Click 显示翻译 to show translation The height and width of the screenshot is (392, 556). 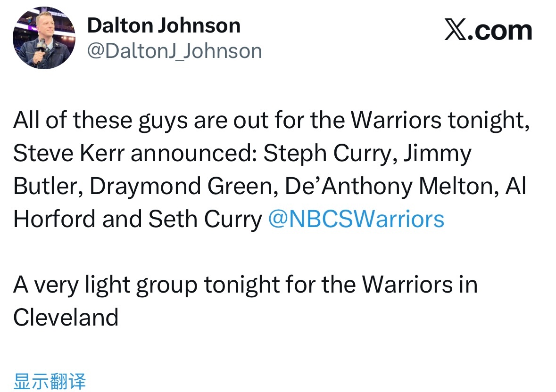[x=50, y=381]
